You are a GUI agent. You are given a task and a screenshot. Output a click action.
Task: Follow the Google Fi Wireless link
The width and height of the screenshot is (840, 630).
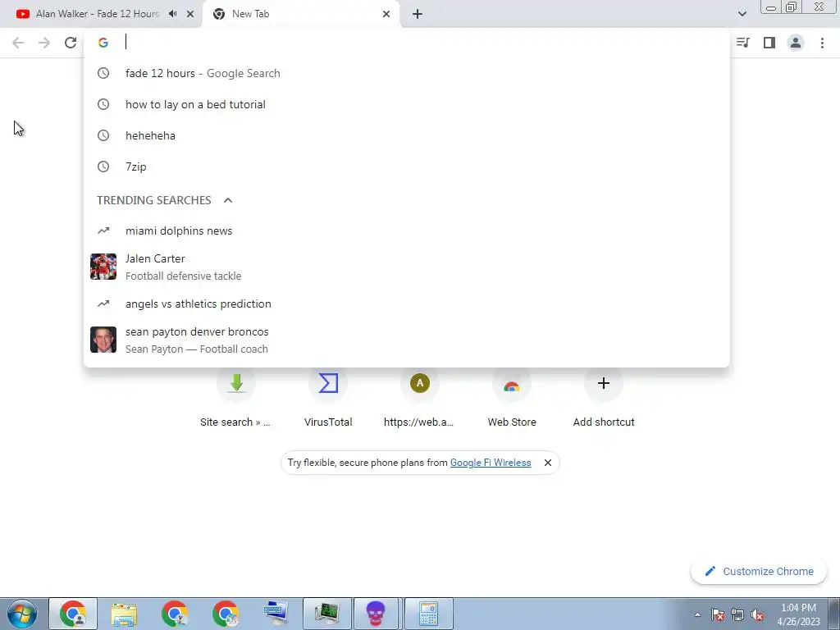pos(491,463)
